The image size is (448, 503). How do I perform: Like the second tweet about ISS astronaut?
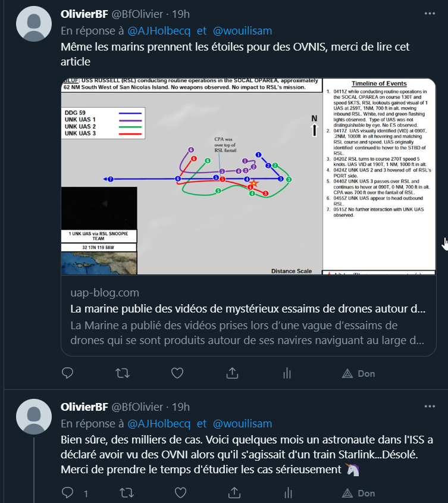(180, 492)
